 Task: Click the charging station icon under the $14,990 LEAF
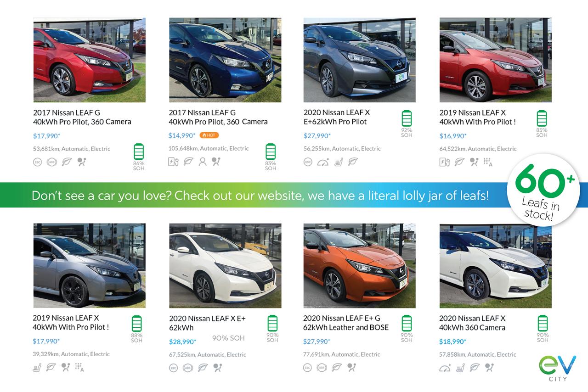coord(173,162)
